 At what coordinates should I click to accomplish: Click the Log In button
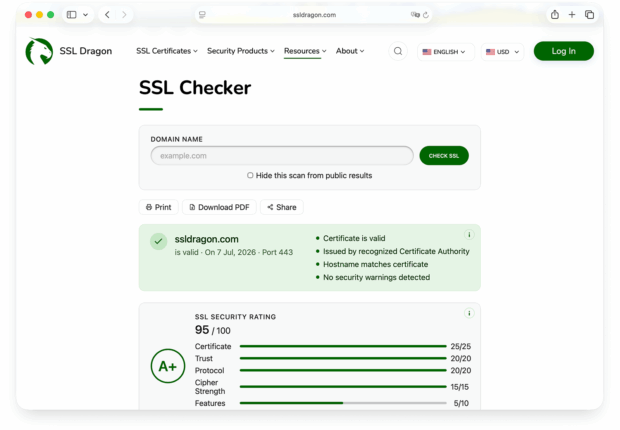[563, 51]
